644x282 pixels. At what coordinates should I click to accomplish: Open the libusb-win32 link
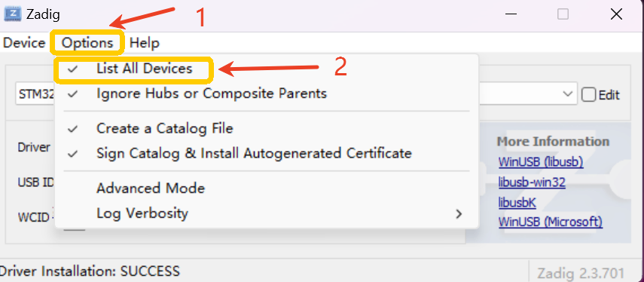(532, 182)
